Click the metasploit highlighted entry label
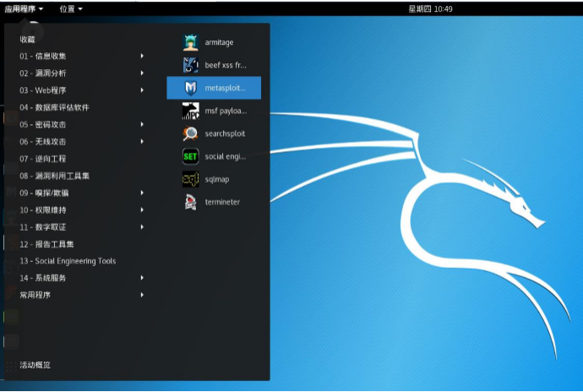The height and width of the screenshot is (392, 583). click(x=226, y=88)
